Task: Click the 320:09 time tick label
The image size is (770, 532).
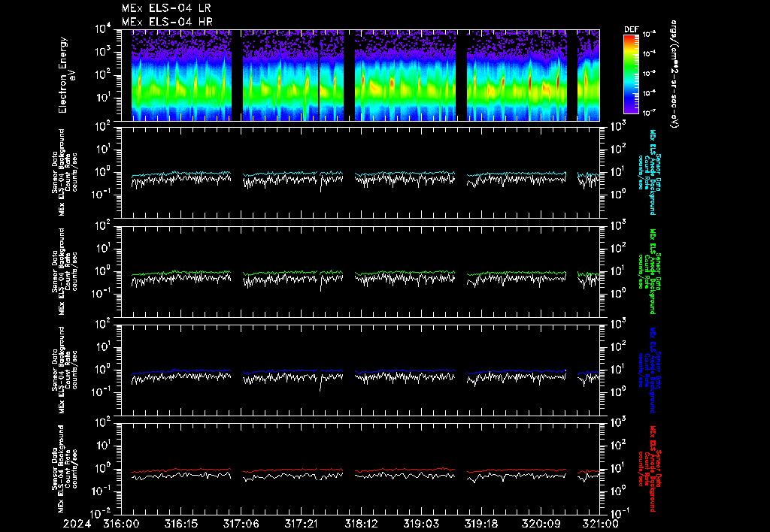Action: click(541, 524)
